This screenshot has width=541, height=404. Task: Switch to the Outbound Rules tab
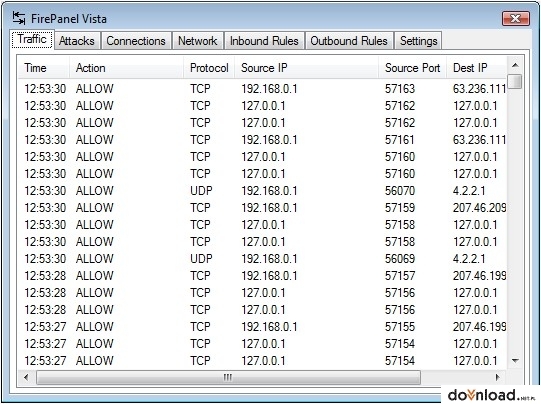(x=349, y=41)
